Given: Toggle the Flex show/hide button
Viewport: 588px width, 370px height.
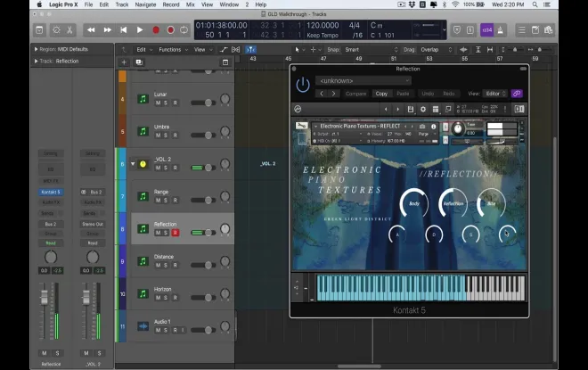Looking at the screenshot, I should [x=236, y=50].
